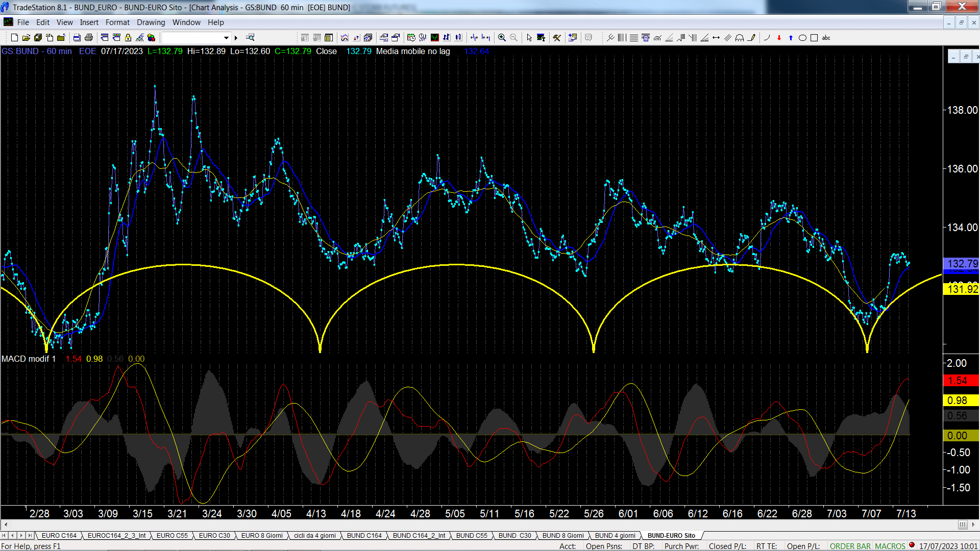980x551 pixels.
Task: Click the colored cubes icon
Action: pos(151,37)
